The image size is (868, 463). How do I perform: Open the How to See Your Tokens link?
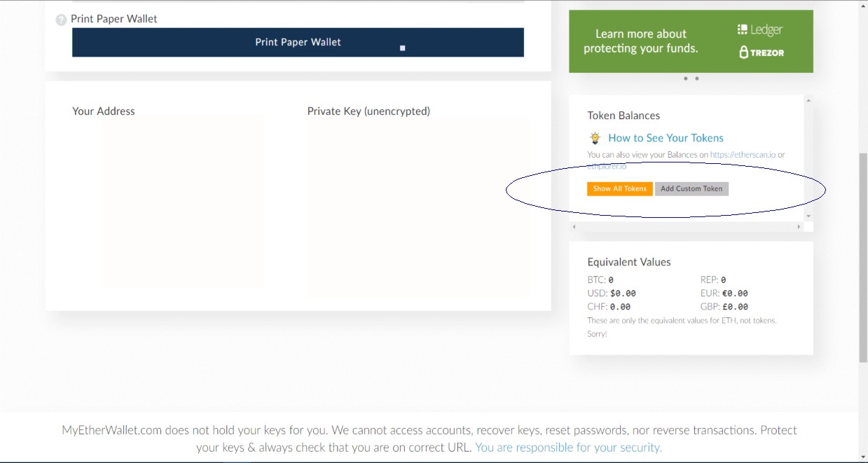(666, 138)
